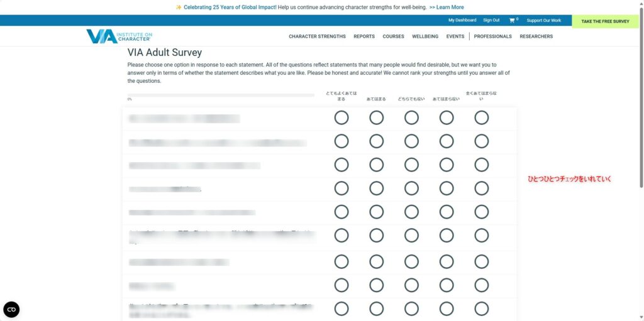644x321 pixels.
Task: Choose あてはまらない for the fifth statement
Action: 447,212
